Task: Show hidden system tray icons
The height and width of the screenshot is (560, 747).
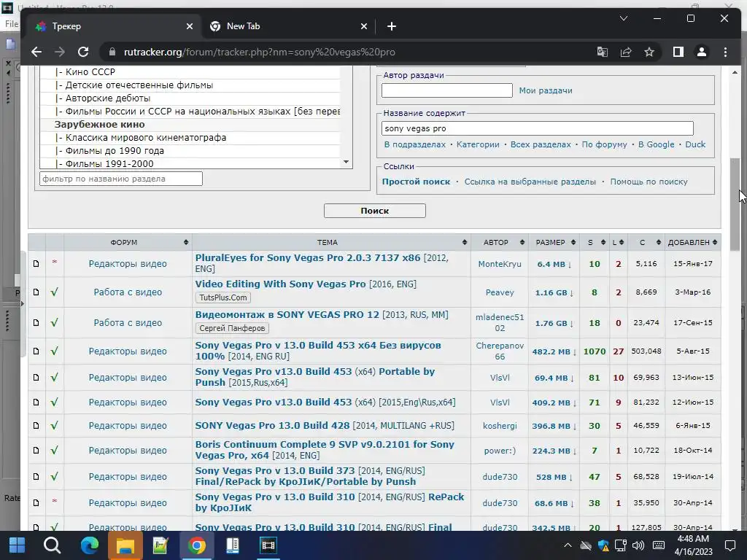Action: (x=568, y=545)
